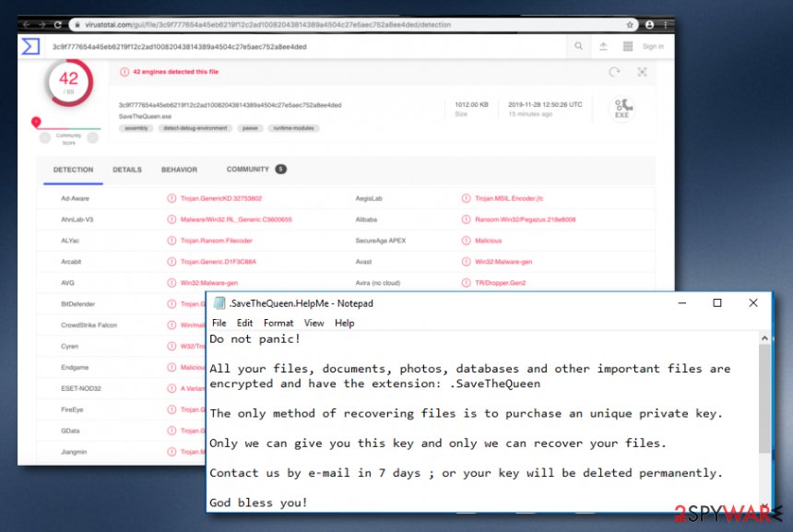Reload the VirusTotal page
Image resolution: width=793 pixels, height=532 pixels.
58,24
